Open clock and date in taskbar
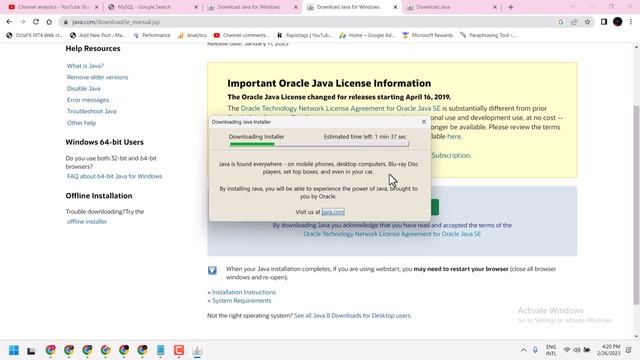This screenshot has height=360, width=640. pyautogui.click(x=608, y=350)
